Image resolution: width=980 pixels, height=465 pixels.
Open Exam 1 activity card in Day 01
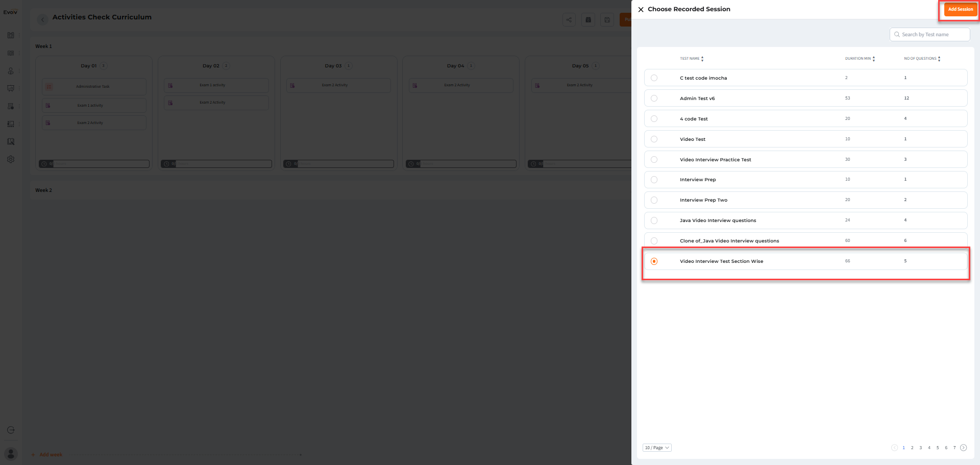[94, 106]
